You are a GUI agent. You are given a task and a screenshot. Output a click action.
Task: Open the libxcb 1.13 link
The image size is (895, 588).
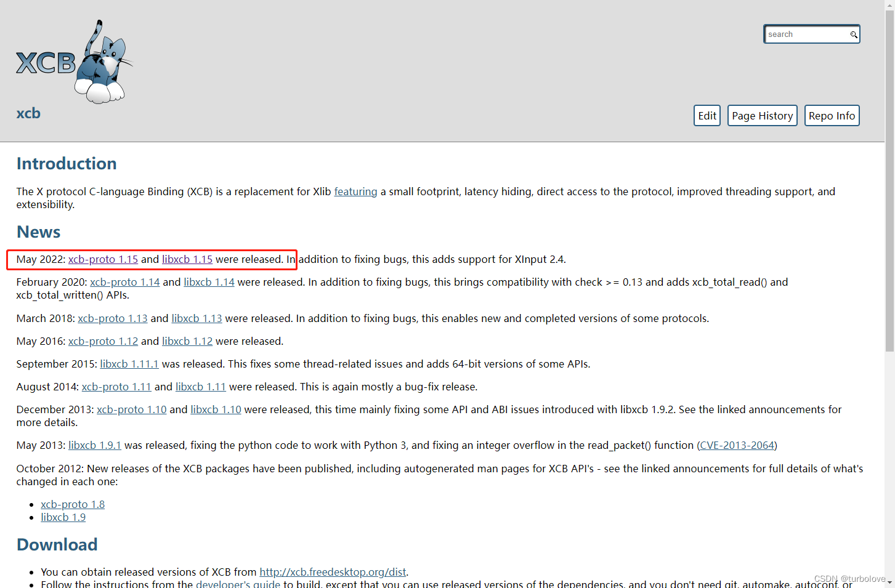196,318
